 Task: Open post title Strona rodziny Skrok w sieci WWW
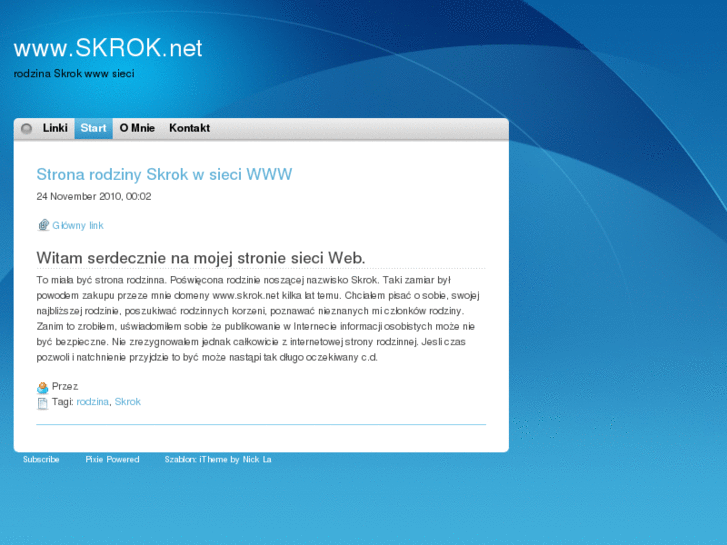(164, 174)
